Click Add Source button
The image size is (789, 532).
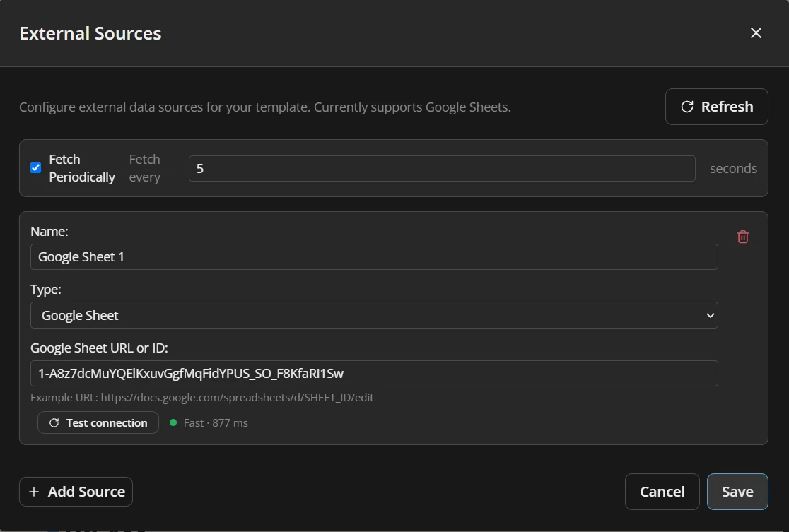tap(76, 492)
